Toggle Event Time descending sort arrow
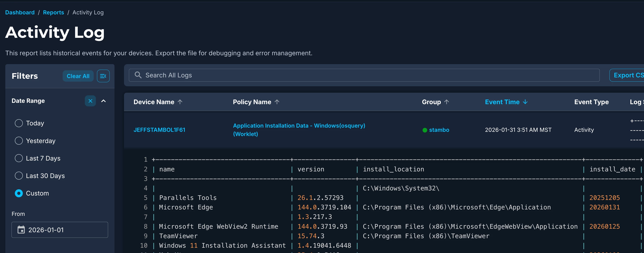Screen dimensions: 644x253 click(525, 102)
